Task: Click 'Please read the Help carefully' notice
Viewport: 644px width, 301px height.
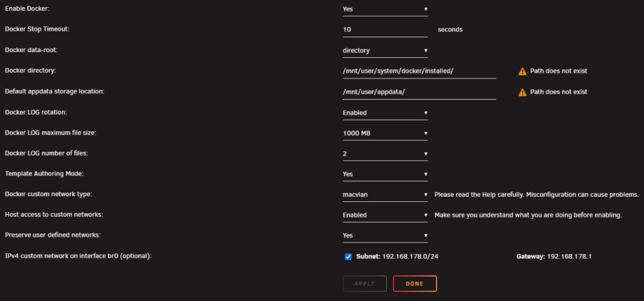Action: (x=537, y=194)
